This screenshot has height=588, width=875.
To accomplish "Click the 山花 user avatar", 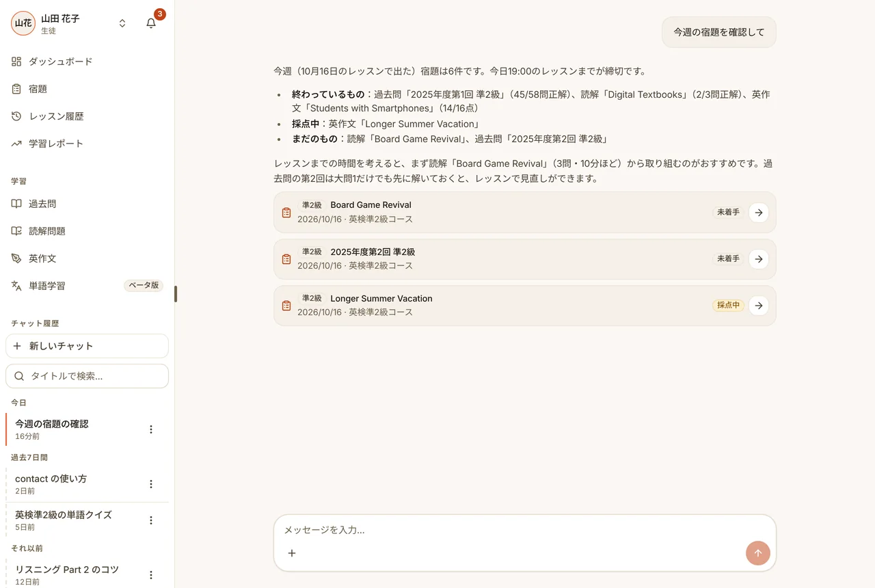I will pyautogui.click(x=23, y=23).
